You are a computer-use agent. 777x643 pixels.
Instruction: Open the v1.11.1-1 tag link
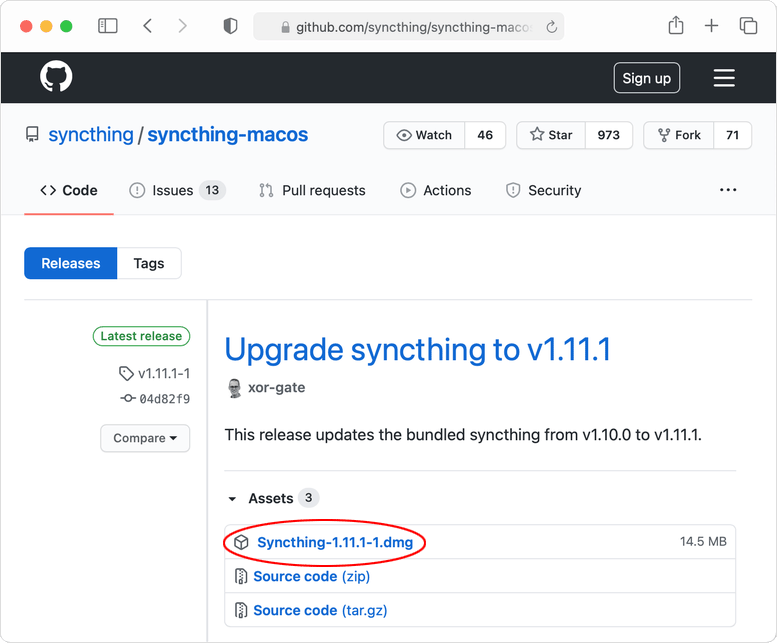[x=164, y=374]
